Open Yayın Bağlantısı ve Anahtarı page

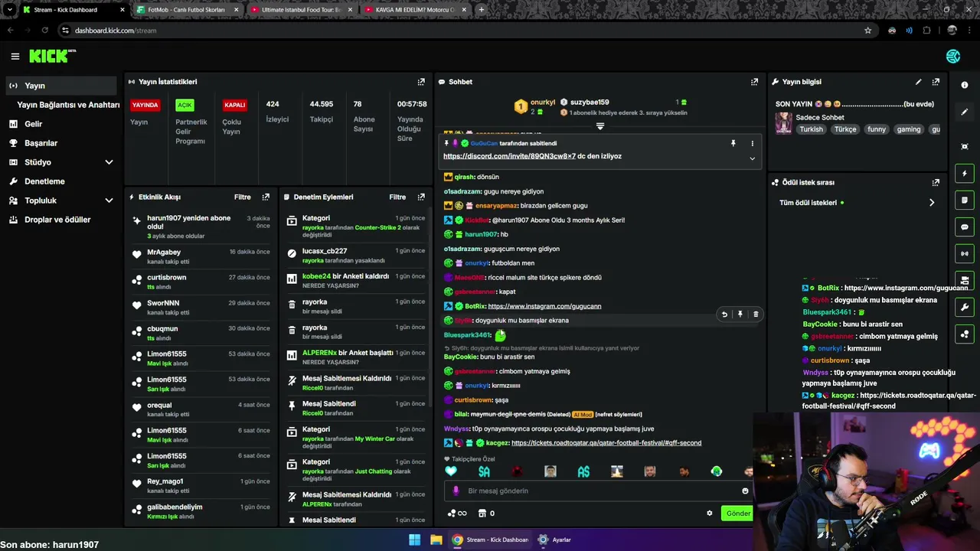pos(68,105)
